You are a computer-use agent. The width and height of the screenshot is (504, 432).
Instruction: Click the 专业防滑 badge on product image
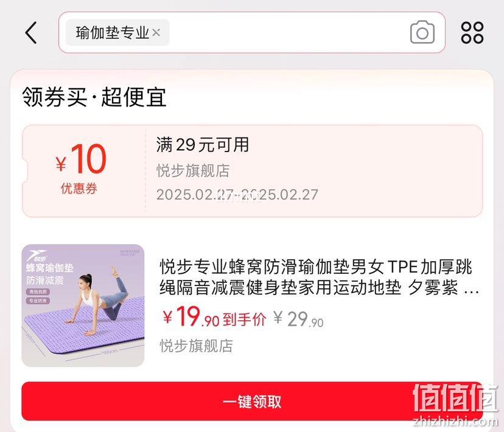click(38, 301)
